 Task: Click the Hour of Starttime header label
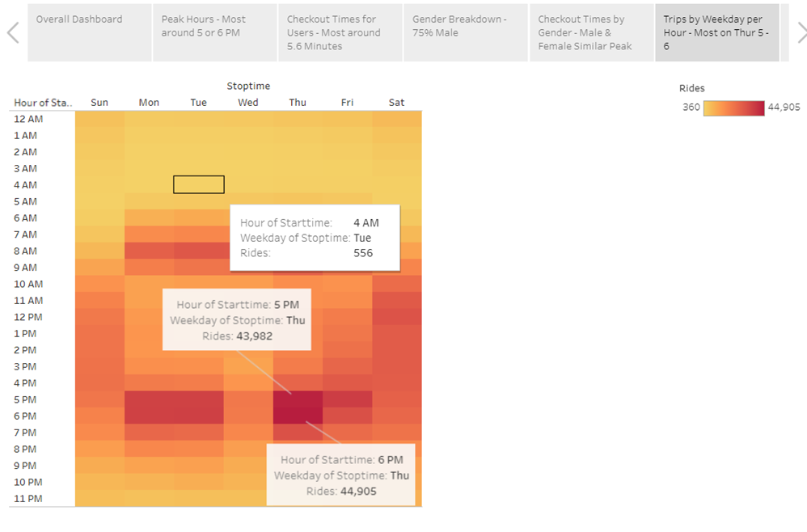(42, 102)
